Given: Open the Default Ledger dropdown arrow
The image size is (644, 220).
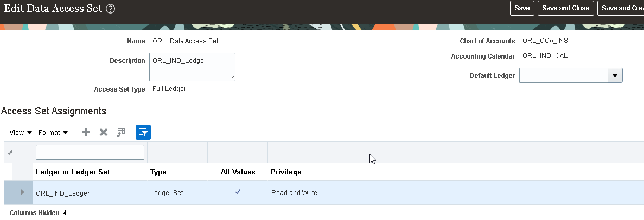Looking at the screenshot, I should coord(615,75).
